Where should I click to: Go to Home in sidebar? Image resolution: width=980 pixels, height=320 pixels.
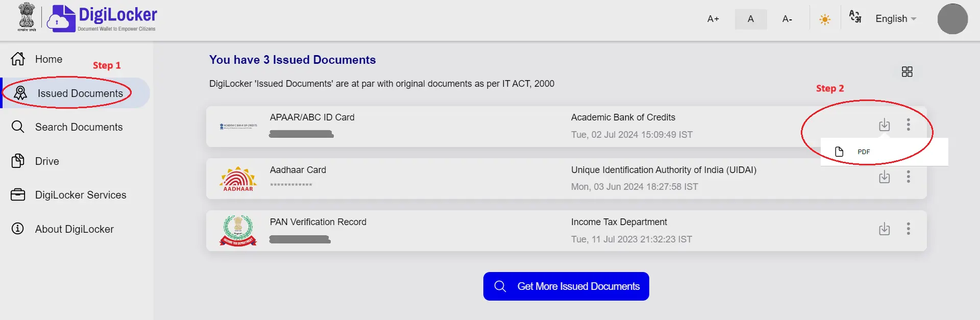(x=48, y=59)
